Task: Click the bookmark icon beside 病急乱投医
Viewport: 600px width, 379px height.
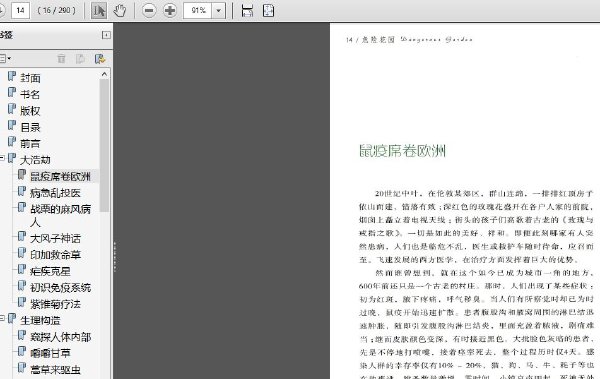Action: point(22,191)
